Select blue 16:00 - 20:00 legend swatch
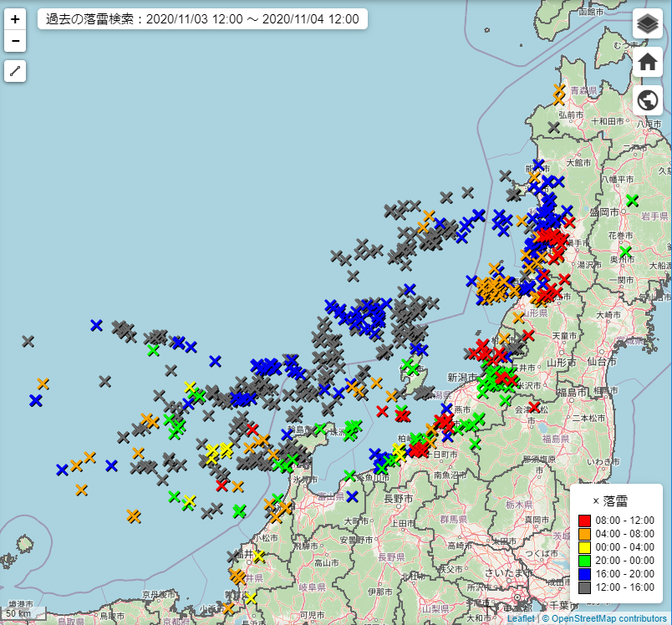The height and width of the screenshot is (625, 672). point(584,574)
